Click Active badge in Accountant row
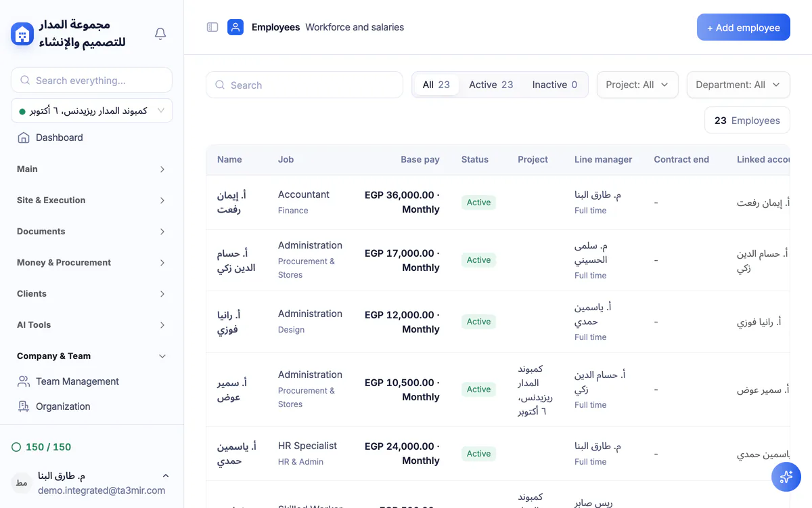This screenshot has height=508, width=812. (x=478, y=203)
